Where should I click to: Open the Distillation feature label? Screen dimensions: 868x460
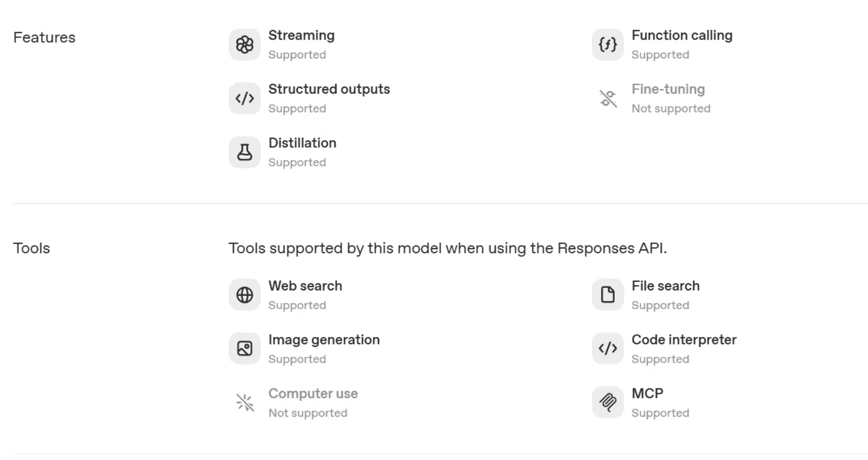pyautogui.click(x=303, y=143)
